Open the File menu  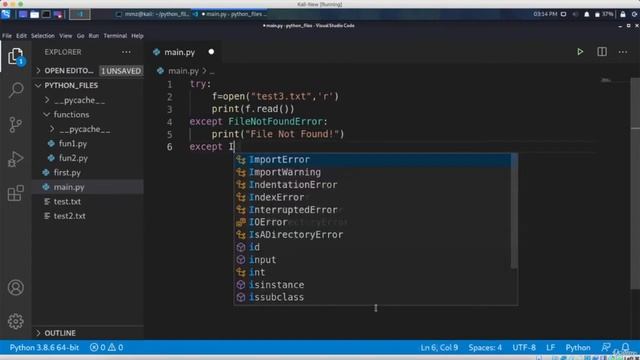(7, 36)
